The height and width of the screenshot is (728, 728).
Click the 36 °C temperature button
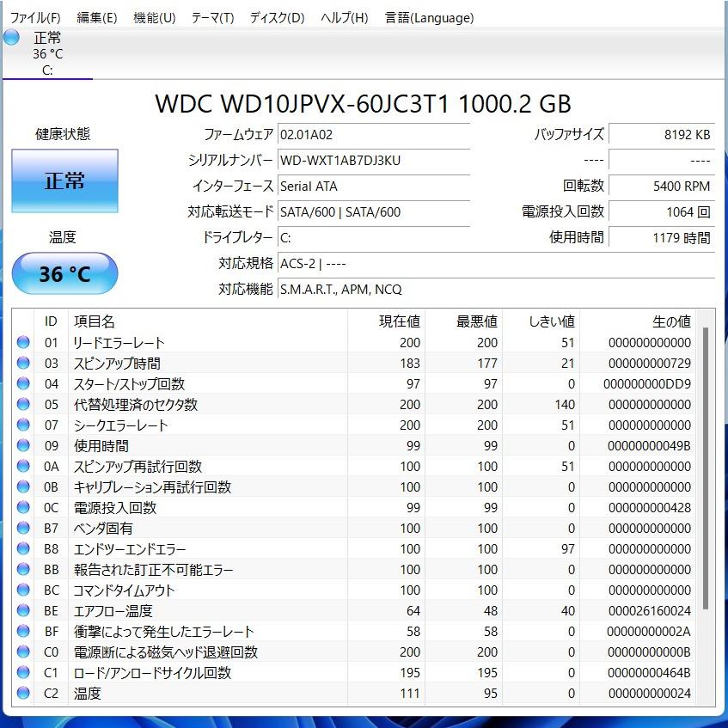point(64,273)
